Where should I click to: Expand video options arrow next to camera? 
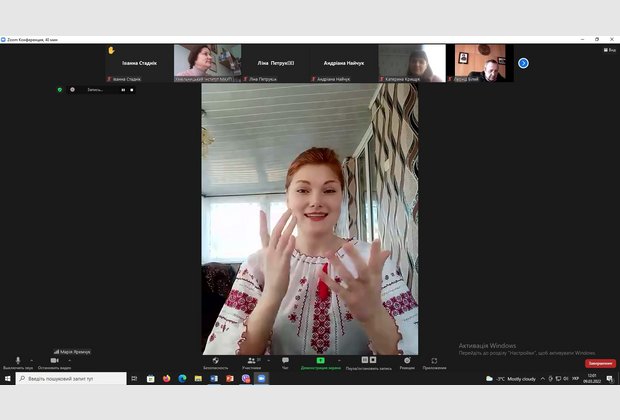(70, 359)
